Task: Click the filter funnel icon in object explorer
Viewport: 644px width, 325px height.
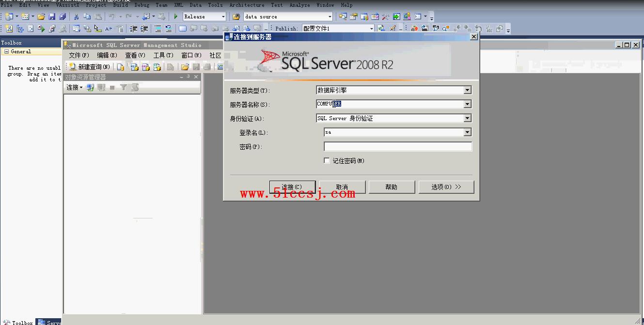Action: pos(124,87)
